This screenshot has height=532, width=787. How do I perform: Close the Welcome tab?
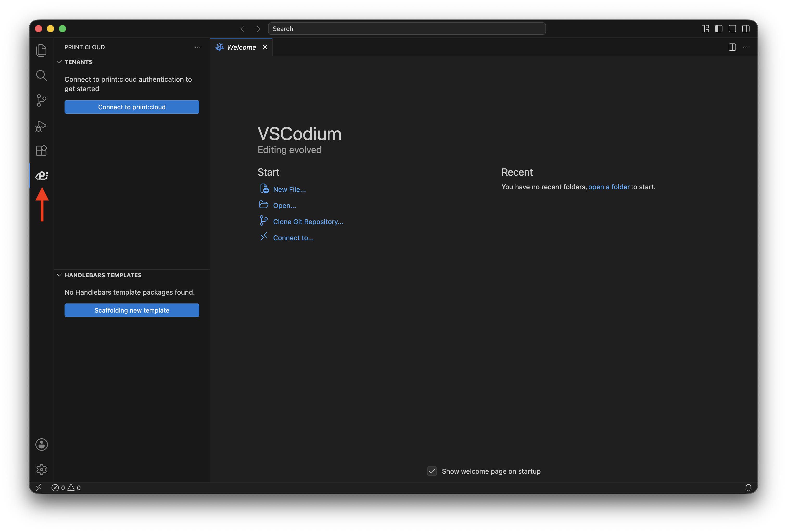coord(265,47)
